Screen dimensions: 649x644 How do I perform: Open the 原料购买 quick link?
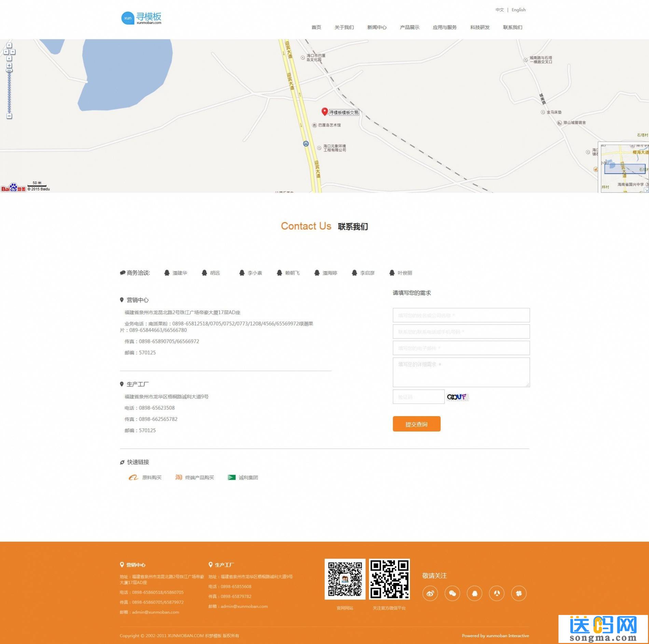pyautogui.click(x=152, y=478)
